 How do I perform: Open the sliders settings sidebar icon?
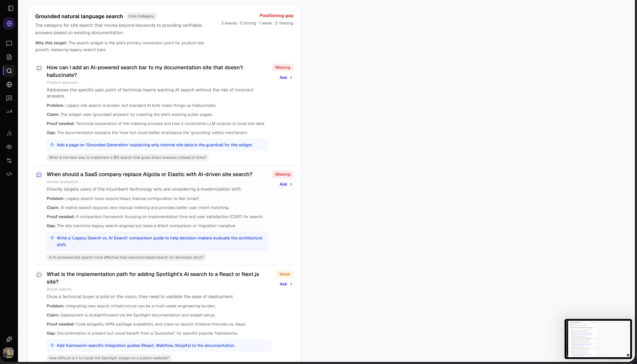(x=9, y=160)
